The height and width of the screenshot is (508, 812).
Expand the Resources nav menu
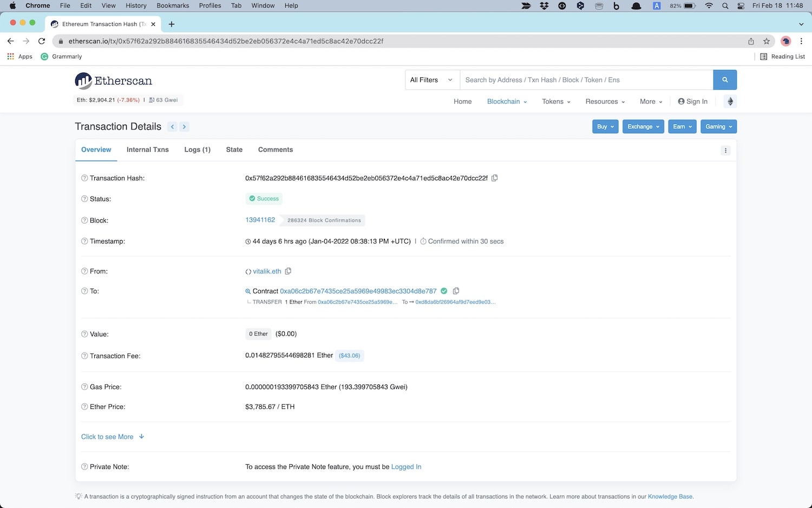[x=605, y=101]
